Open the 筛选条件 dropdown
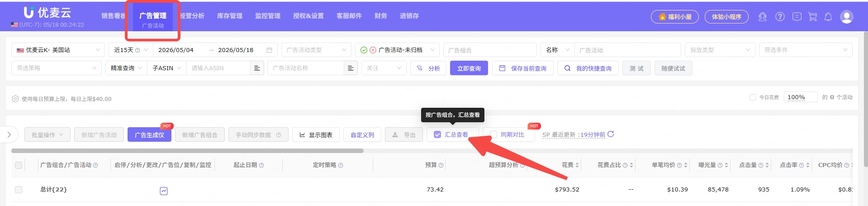868x206 pixels. point(806,50)
